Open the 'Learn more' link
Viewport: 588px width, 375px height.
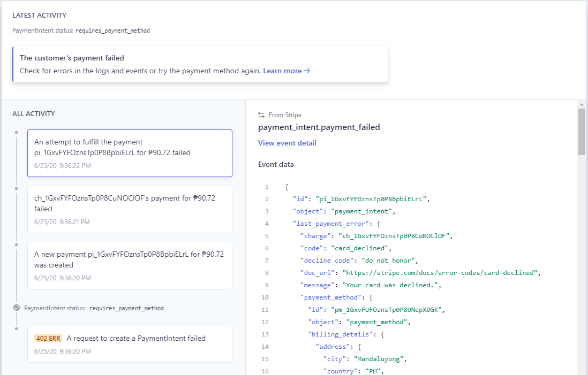coord(283,71)
